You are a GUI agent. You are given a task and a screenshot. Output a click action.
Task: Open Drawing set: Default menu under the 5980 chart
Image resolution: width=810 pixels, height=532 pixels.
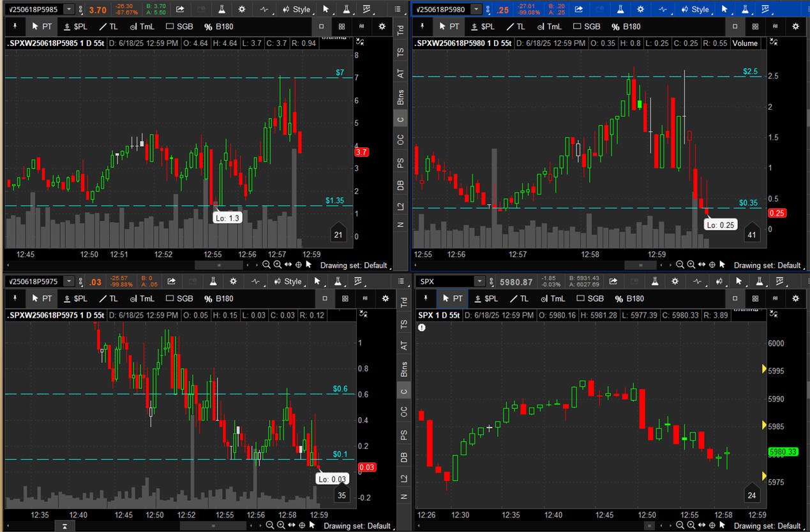click(x=767, y=265)
